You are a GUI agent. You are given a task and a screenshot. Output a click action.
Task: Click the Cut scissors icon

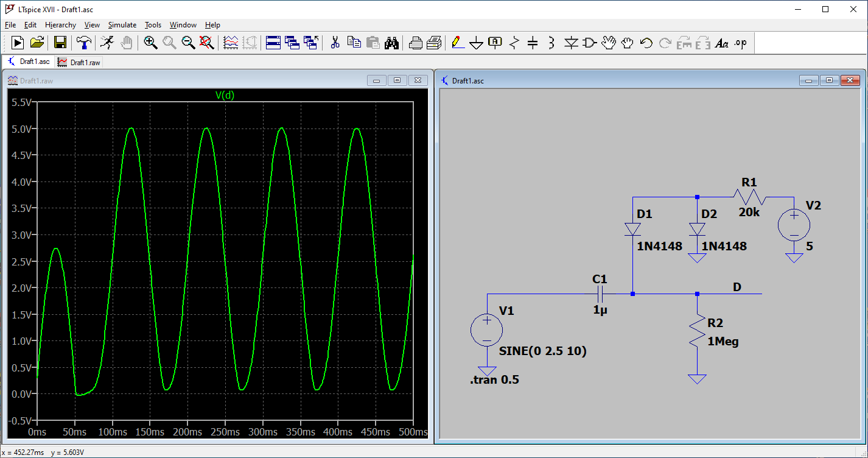click(335, 43)
